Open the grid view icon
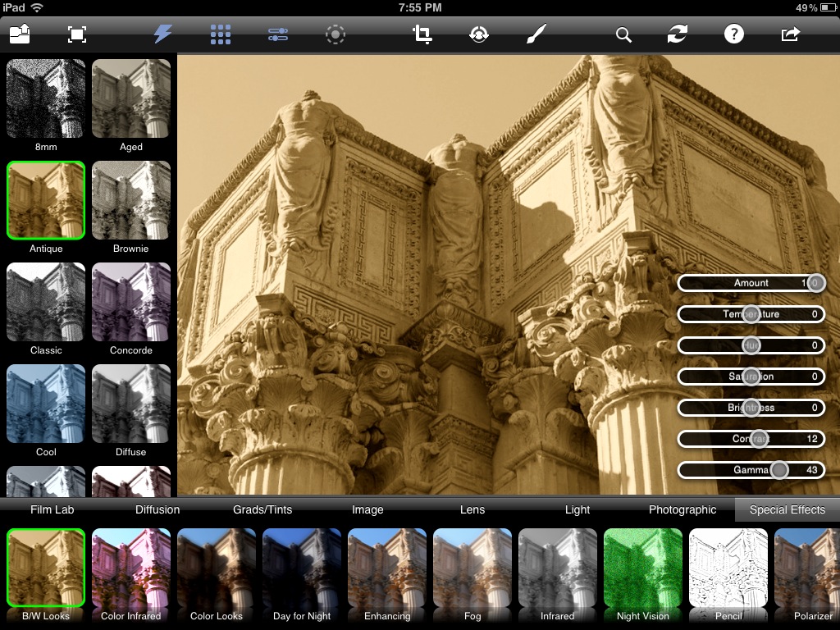 (221, 34)
